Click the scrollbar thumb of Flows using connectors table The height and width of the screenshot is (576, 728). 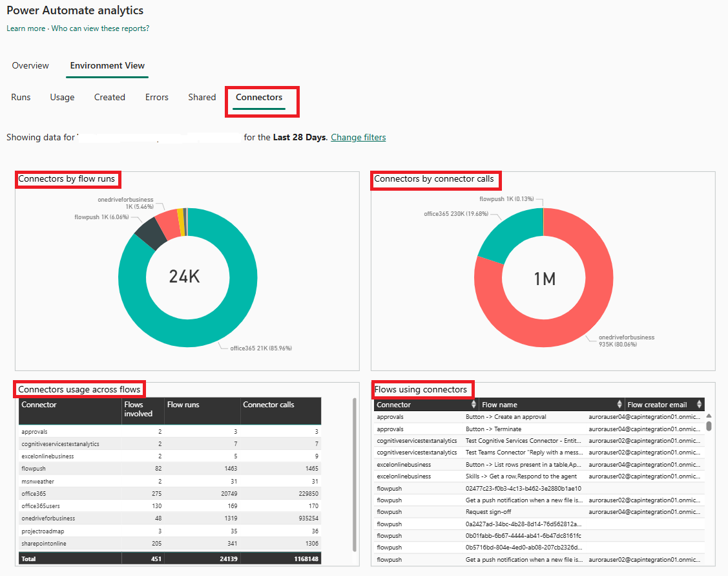(709, 425)
